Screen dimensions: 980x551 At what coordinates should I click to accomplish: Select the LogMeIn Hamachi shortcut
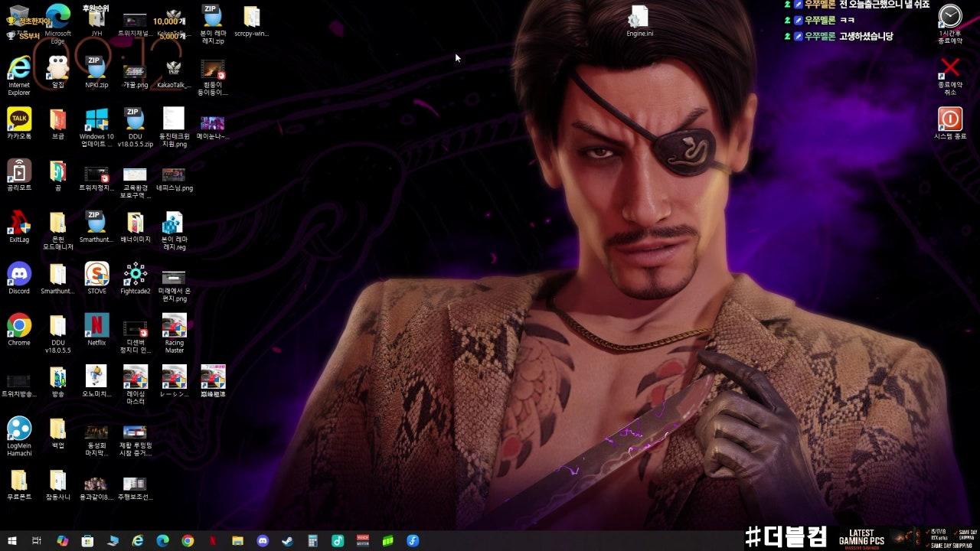point(19,429)
